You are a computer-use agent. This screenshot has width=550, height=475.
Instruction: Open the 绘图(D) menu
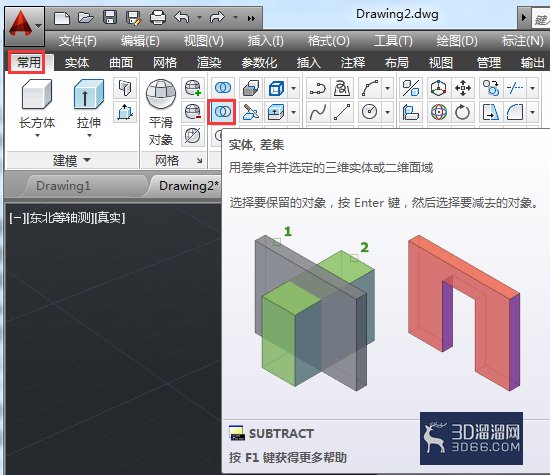(457, 41)
